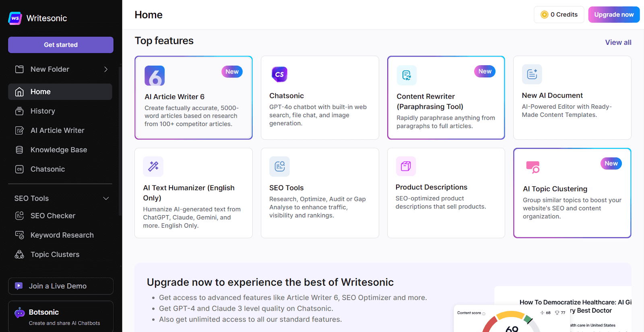Click the View all link
The width and height of the screenshot is (644, 332).
pos(618,42)
